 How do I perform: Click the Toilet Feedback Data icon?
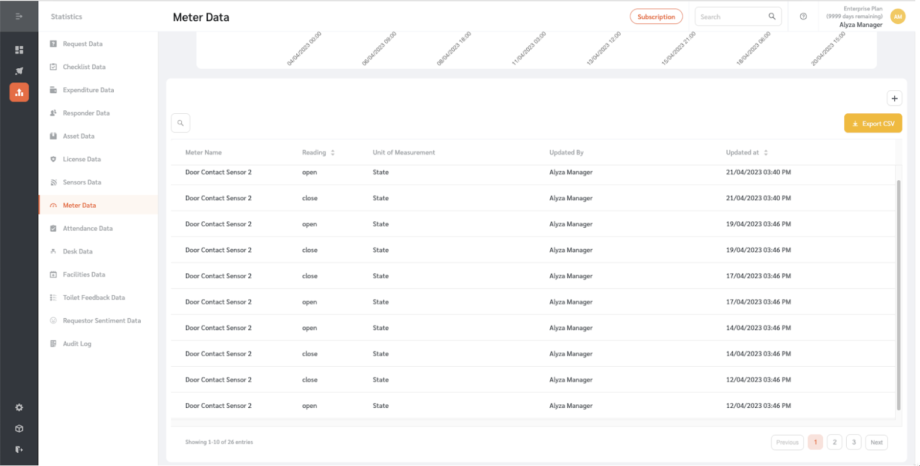pyautogui.click(x=53, y=298)
